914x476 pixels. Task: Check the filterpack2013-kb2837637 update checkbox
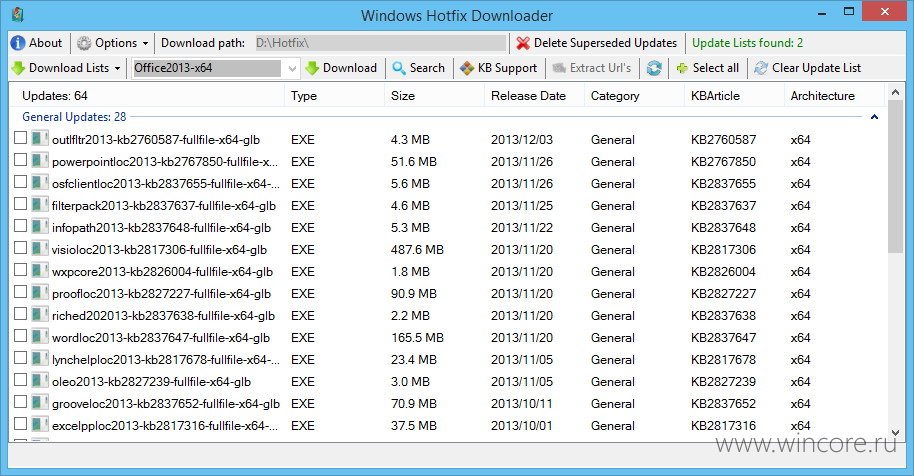pos(20,203)
